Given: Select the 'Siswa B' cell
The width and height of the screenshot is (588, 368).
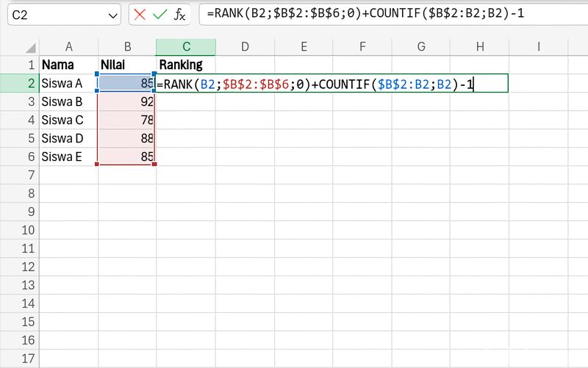Looking at the screenshot, I should click(68, 101).
